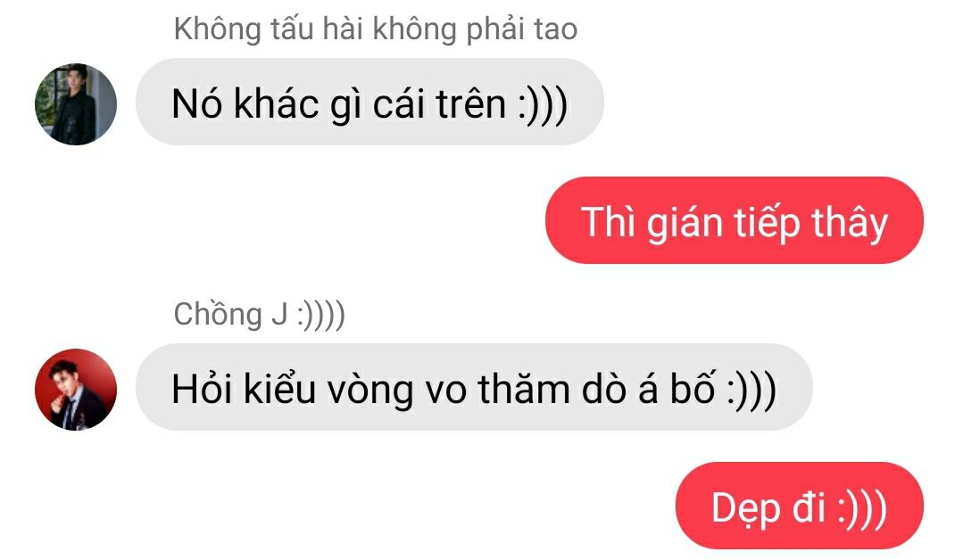Select the red "Dẹp đi :)))" bubble
The width and height of the screenshot is (963, 560).
tap(799, 506)
